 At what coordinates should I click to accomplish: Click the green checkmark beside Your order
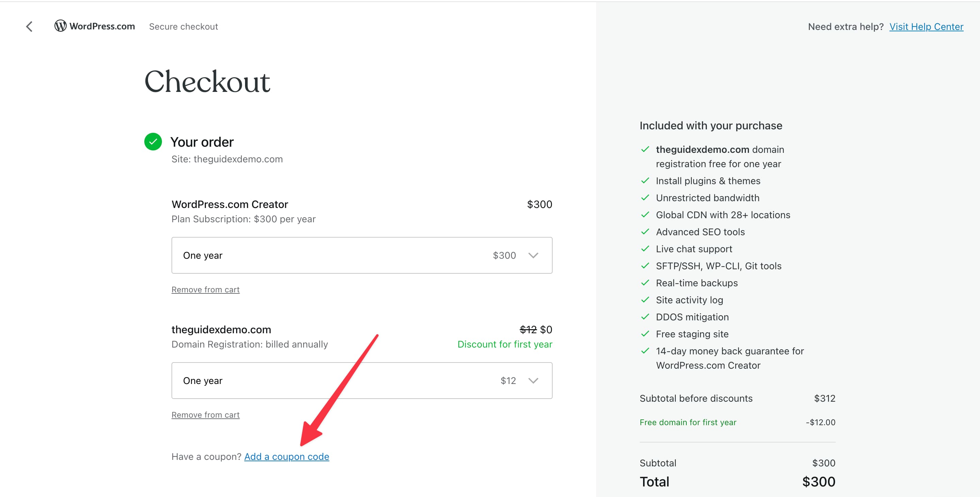click(x=153, y=142)
